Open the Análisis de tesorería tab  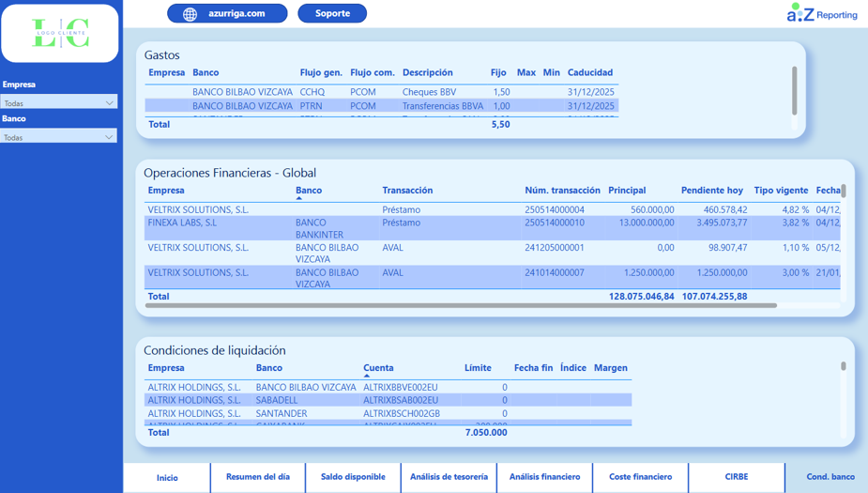(449, 477)
